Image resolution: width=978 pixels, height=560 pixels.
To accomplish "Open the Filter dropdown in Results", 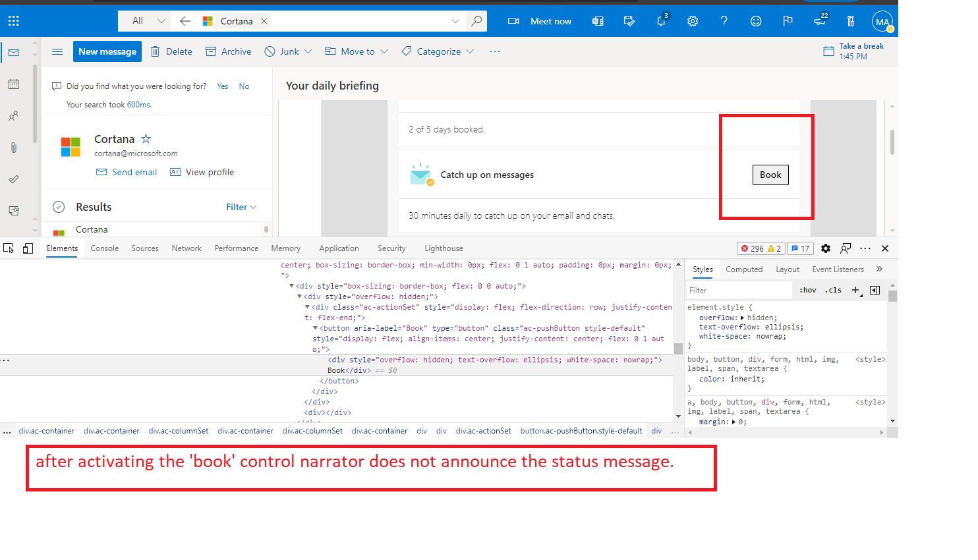I will 241,206.
